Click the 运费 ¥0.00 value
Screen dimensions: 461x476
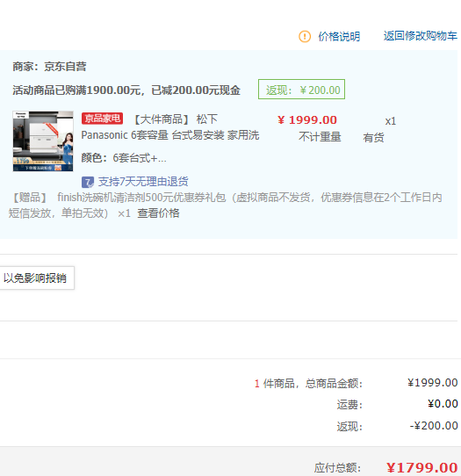[443, 404]
